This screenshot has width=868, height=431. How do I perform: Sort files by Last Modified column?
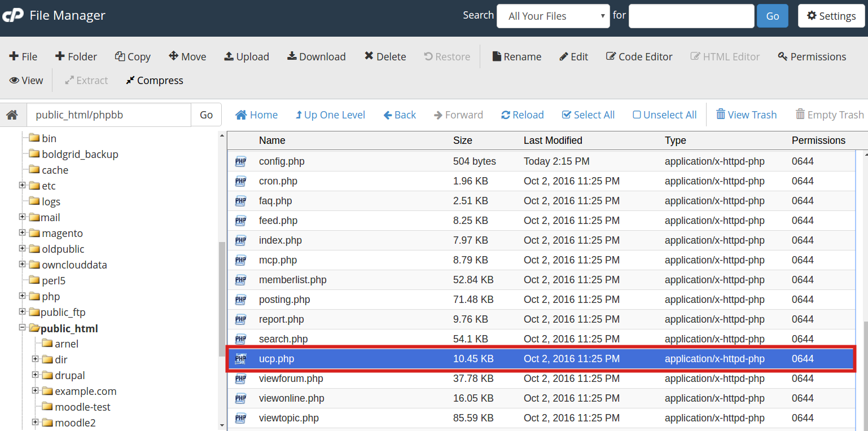(x=553, y=140)
